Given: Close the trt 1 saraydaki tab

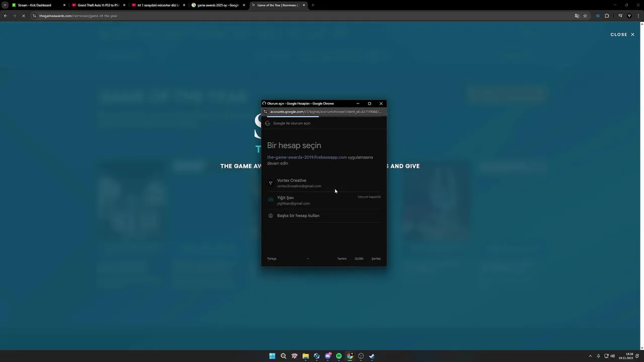Looking at the screenshot, I should [184, 5].
